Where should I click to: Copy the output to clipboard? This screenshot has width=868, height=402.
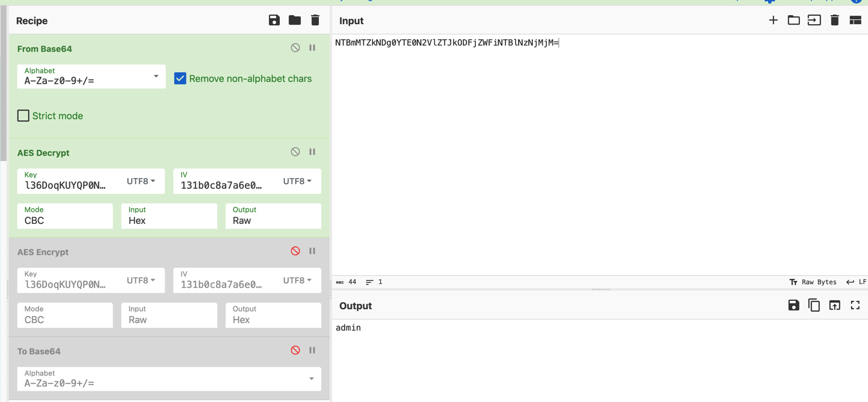pos(814,306)
